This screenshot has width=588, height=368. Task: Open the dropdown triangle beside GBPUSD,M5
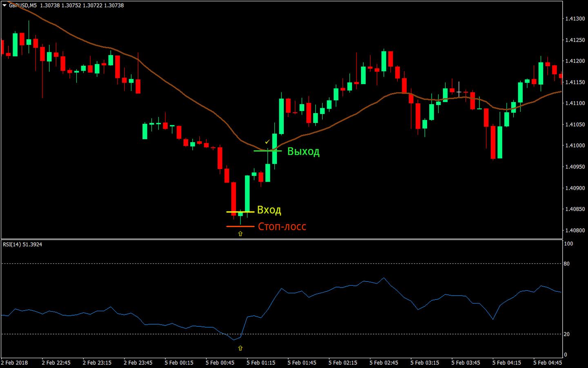4,5
